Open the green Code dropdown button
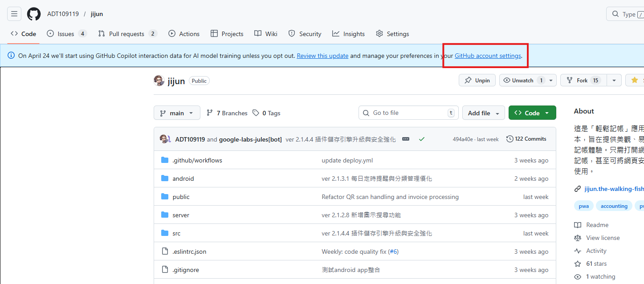The height and width of the screenshot is (284, 644). [532, 113]
